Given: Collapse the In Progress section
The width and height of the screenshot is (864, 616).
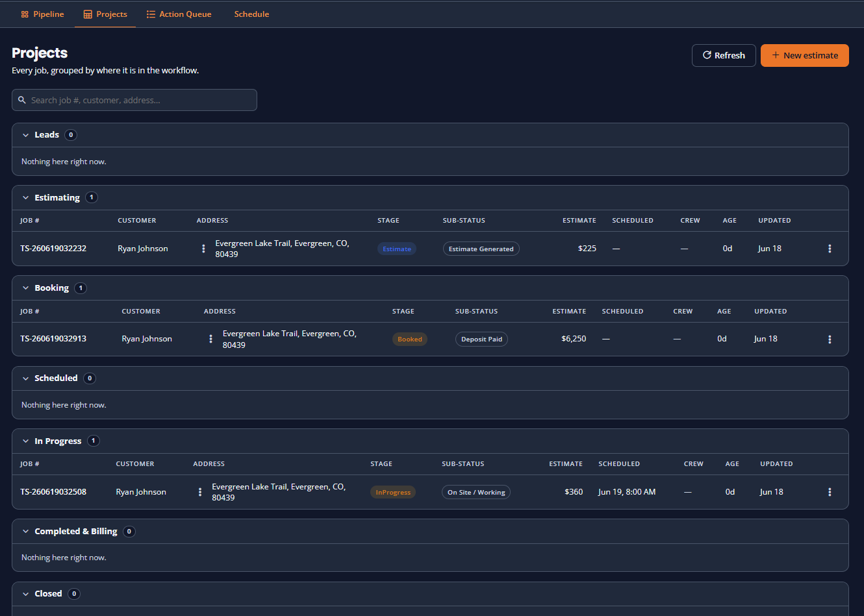Looking at the screenshot, I should tap(26, 441).
